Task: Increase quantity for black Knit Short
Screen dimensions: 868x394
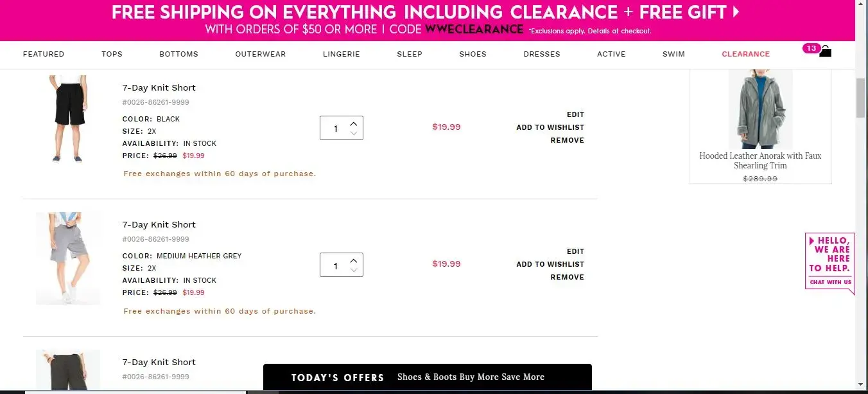Action: pos(354,123)
